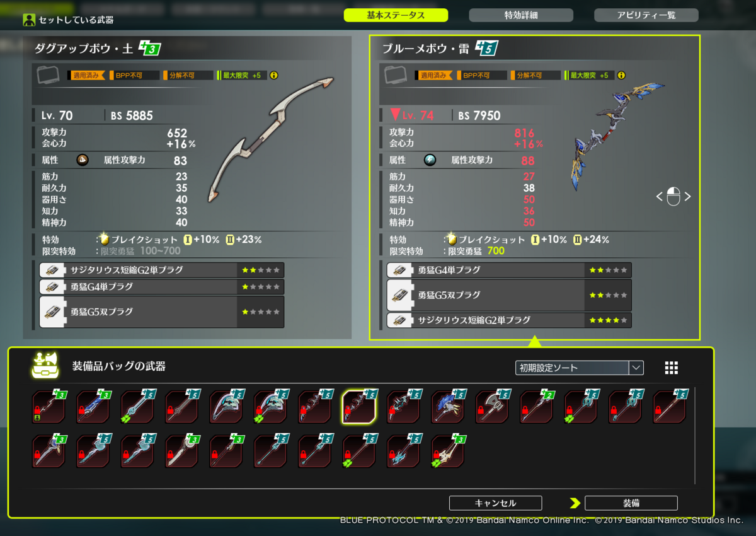756x536 pixels.
Task: Click the 限突勇猛 100~700 value
Action: [160, 251]
